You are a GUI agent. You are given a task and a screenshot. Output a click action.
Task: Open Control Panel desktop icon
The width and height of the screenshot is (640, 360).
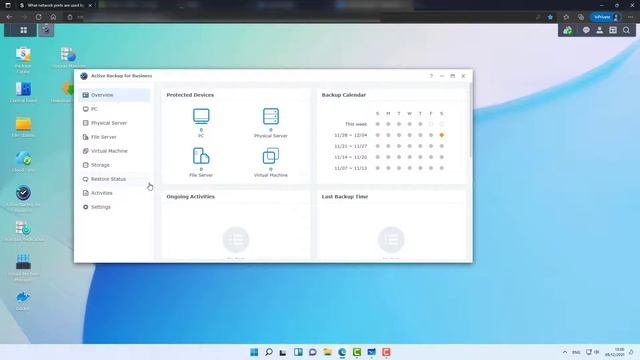(x=23, y=92)
